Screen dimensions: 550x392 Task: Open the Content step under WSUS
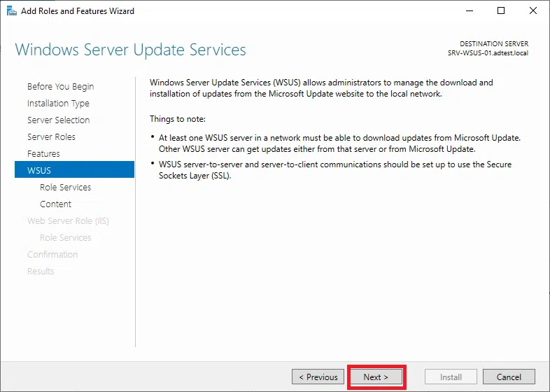(55, 204)
